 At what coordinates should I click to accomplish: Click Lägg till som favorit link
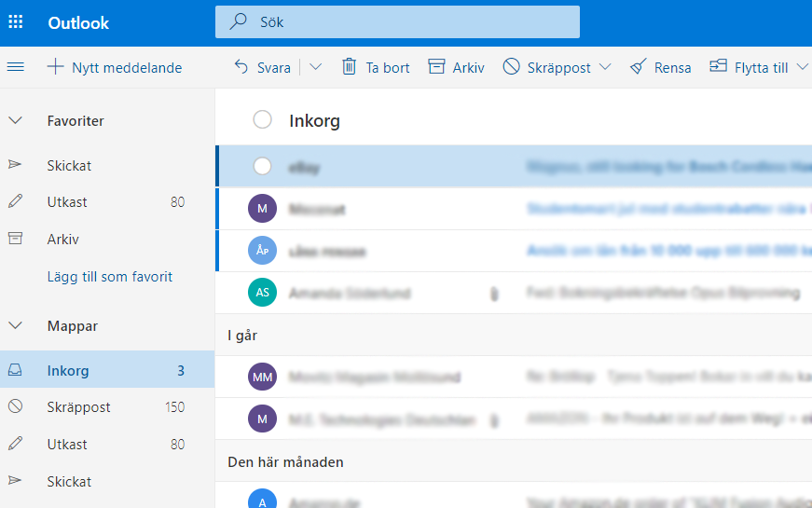pyautogui.click(x=110, y=277)
